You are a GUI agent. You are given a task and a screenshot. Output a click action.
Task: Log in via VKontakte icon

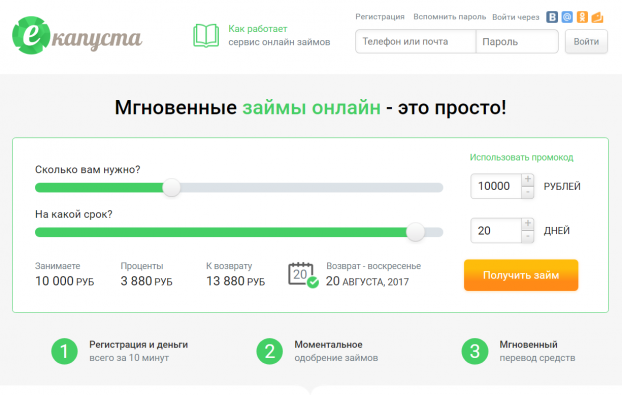pyautogui.click(x=552, y=17)
